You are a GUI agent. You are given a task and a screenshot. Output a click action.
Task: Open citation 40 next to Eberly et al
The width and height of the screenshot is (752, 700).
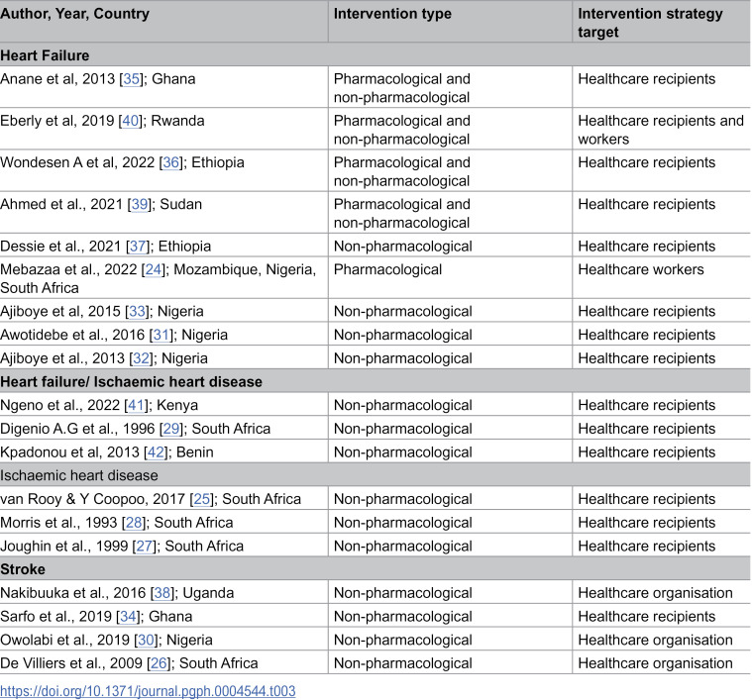[131, 121]
